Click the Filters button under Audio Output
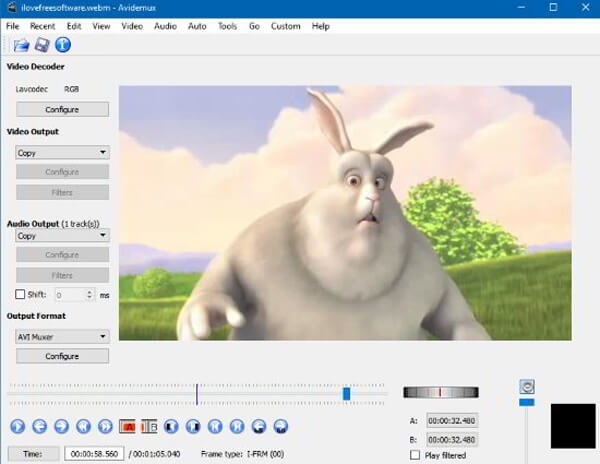This screenshot has height=464, width=600. pyautogui.click(x=62, y=275)
